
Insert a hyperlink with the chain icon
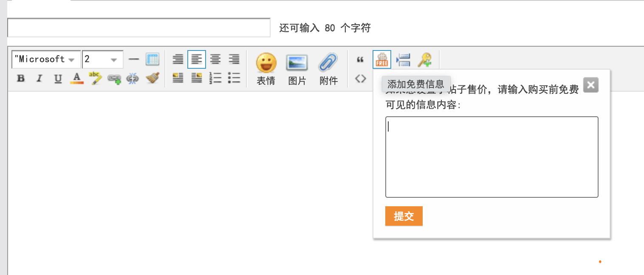(x=114, y=78)
